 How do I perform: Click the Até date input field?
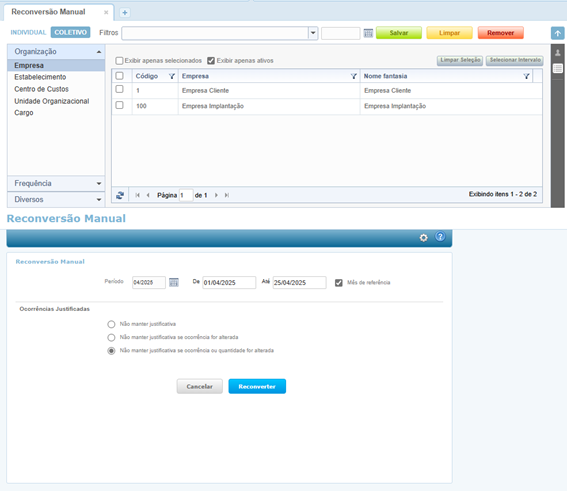(299, 283)
